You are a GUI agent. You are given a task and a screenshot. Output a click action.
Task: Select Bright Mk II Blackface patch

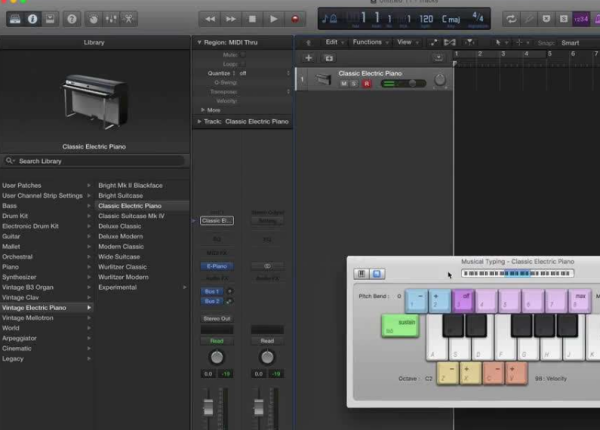click(130, 185)
